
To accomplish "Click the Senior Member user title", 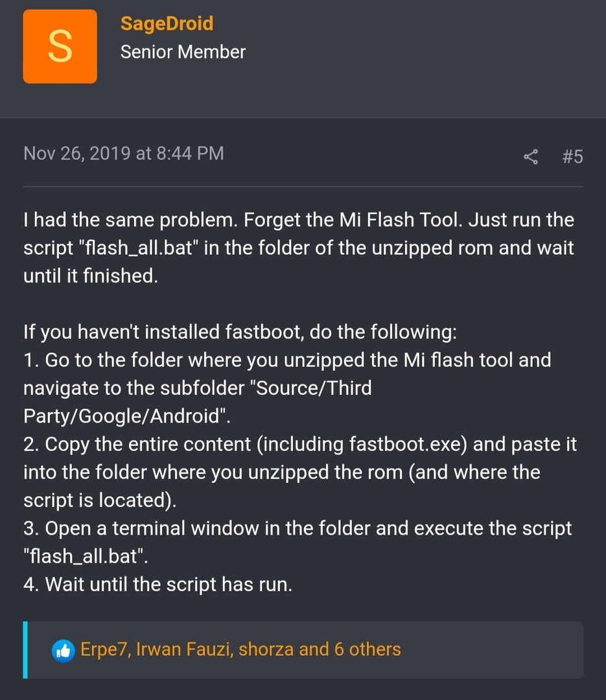I will click(183, 52).
